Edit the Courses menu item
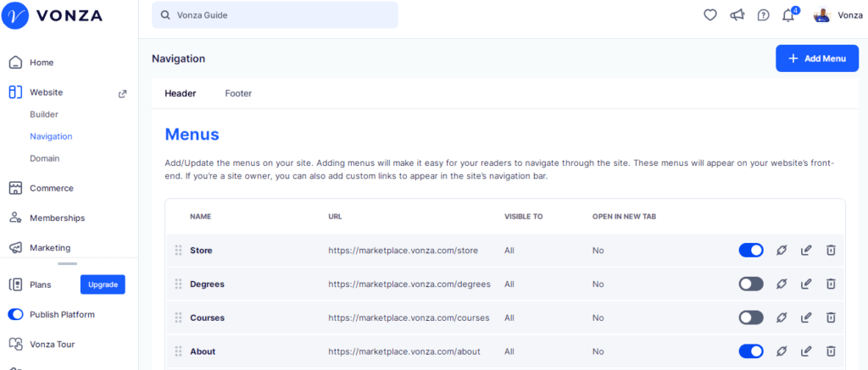 point(806,318)
